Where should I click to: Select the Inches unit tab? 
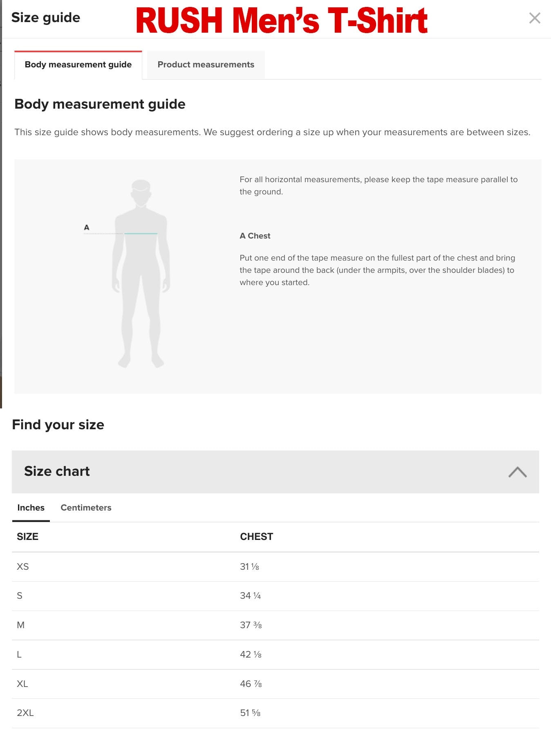(x=31, y=508)
